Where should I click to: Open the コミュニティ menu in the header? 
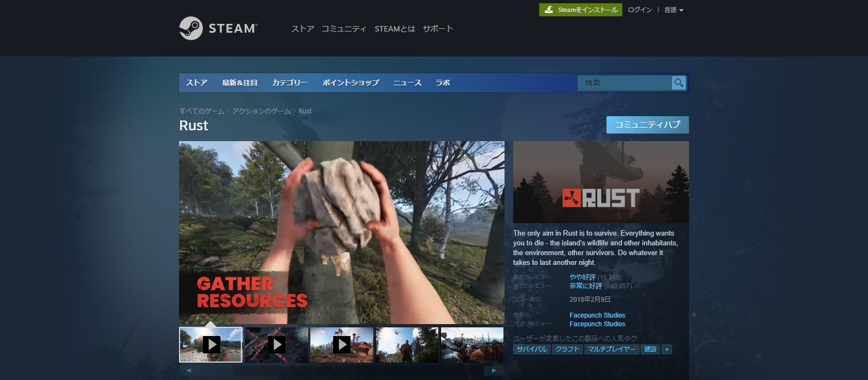tap(344, 29)
